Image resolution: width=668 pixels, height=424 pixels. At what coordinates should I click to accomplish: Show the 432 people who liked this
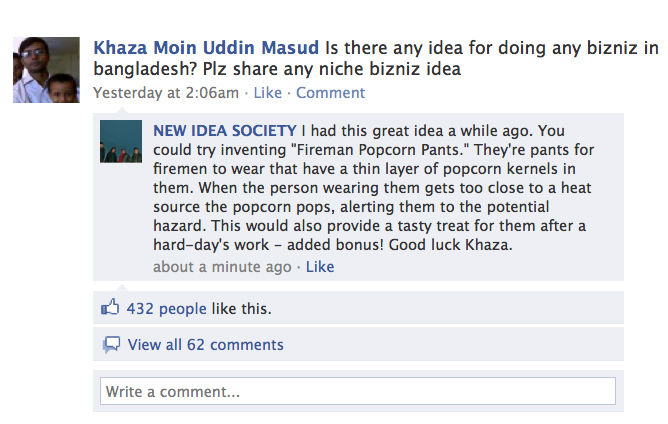pyautogui.click(x=166, y=308)
